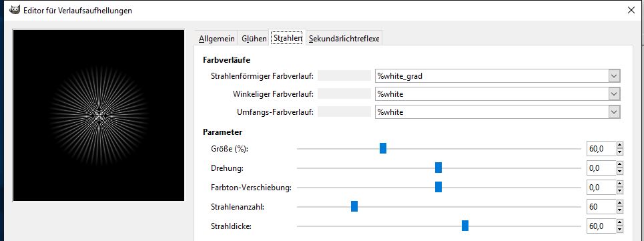Image resolution: width=644 pixels, height=241 pixels.
Task: Click the GIMP Wilber icon in title bar
Action: point(15,10)
